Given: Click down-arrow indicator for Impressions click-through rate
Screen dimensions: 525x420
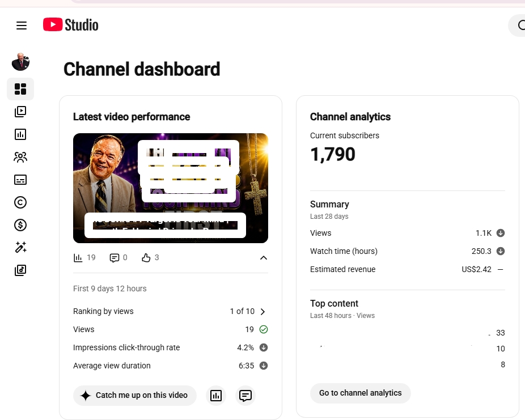Looking at the screenshot, I should click(x=264, y=347).
